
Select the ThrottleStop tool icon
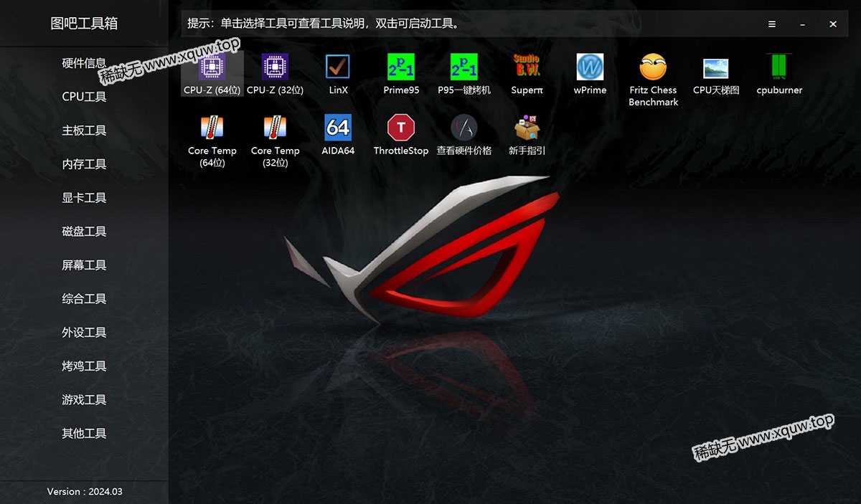click(401, 128)
